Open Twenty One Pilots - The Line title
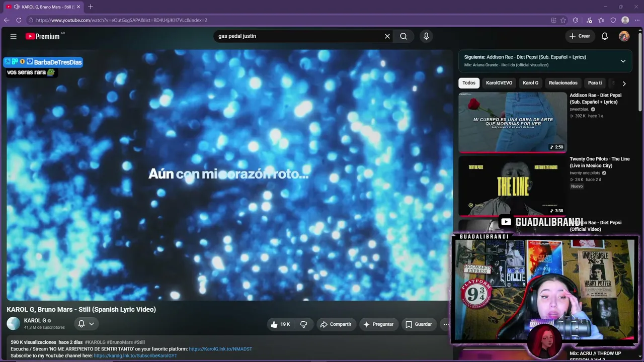Screen dimensions: 644x362 600,162
